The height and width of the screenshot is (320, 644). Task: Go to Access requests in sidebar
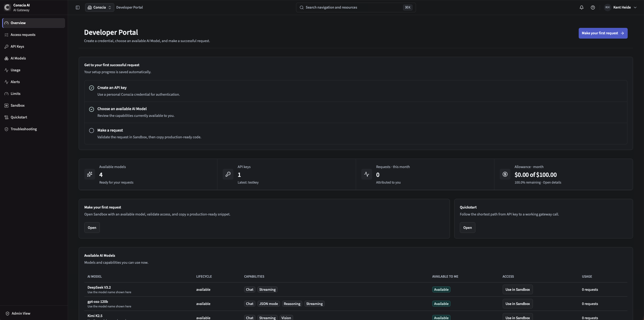point(33,35)
